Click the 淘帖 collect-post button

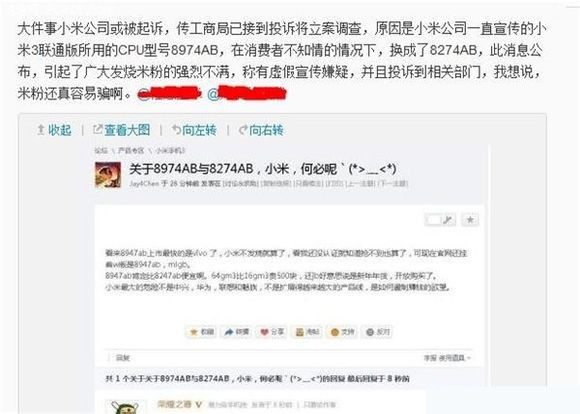point(307,332)
